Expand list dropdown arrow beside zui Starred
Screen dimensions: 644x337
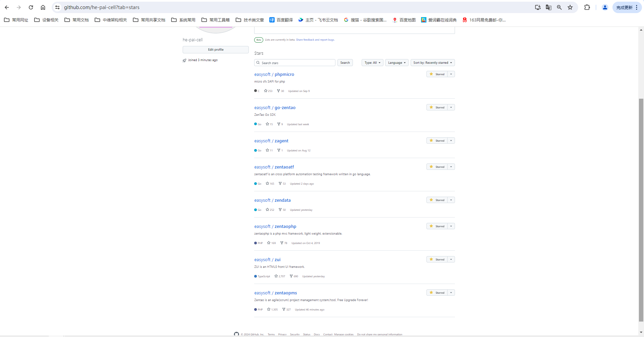[x=451, y=259]
